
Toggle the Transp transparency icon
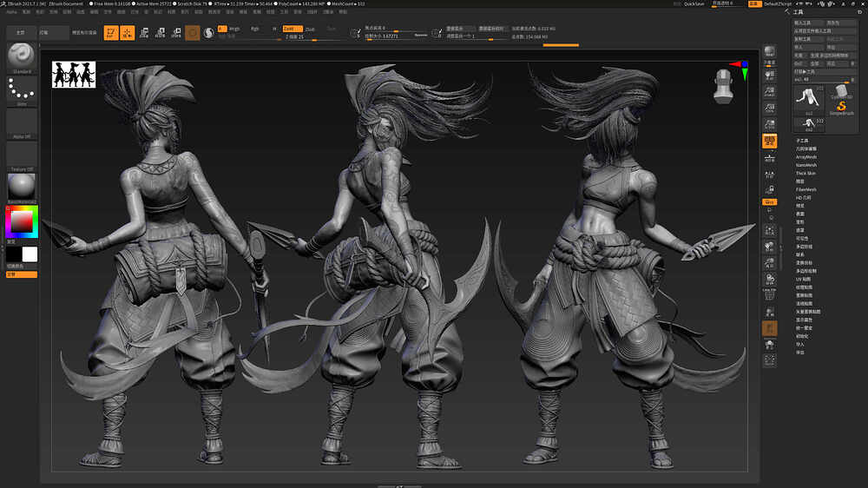(x=769, y=313)
